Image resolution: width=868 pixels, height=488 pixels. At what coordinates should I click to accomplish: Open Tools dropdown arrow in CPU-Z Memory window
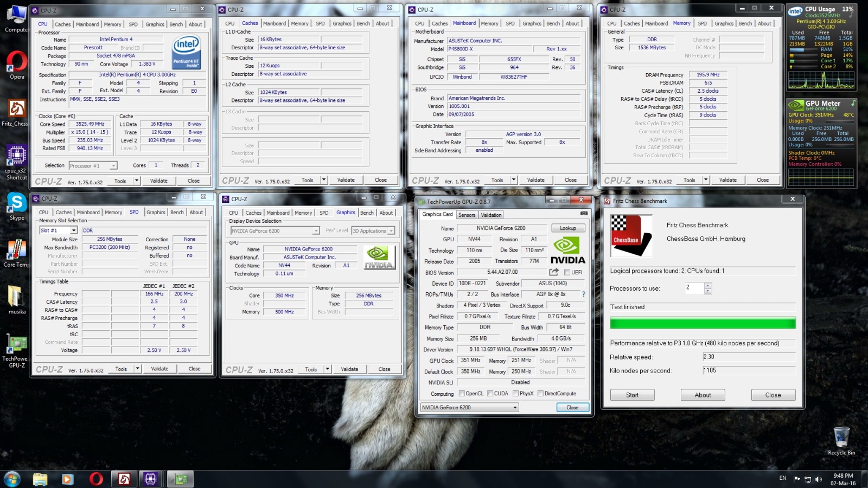pyautogui.click(x=706, y=179)
